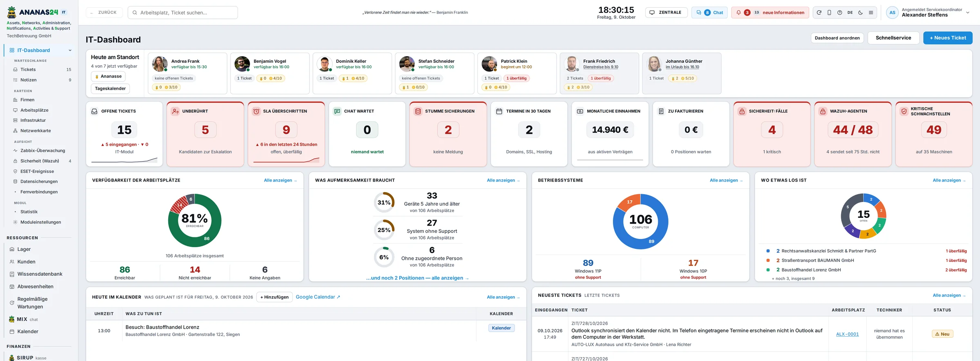Open the Tageskalender button
This screenshot has height=361, width=980.
coord(110,89)
